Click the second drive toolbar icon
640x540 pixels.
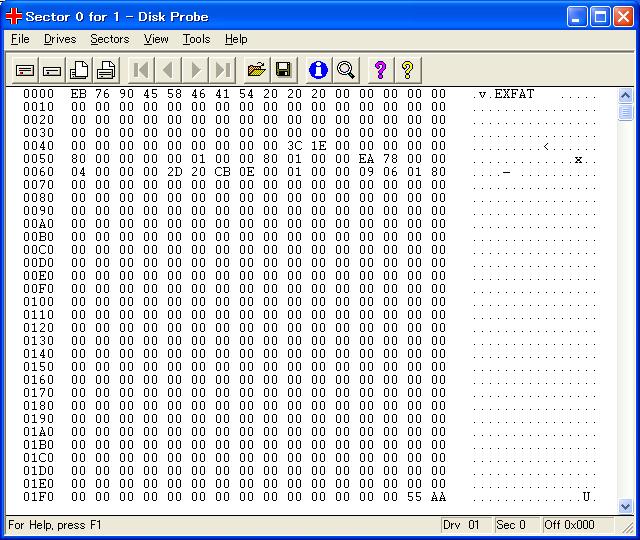(52, 70)
